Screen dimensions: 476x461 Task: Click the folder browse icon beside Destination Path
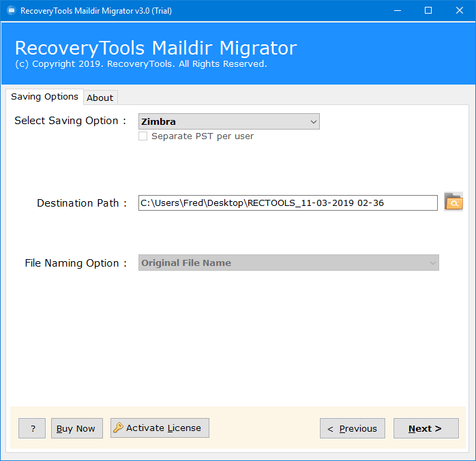pos(453,201)
